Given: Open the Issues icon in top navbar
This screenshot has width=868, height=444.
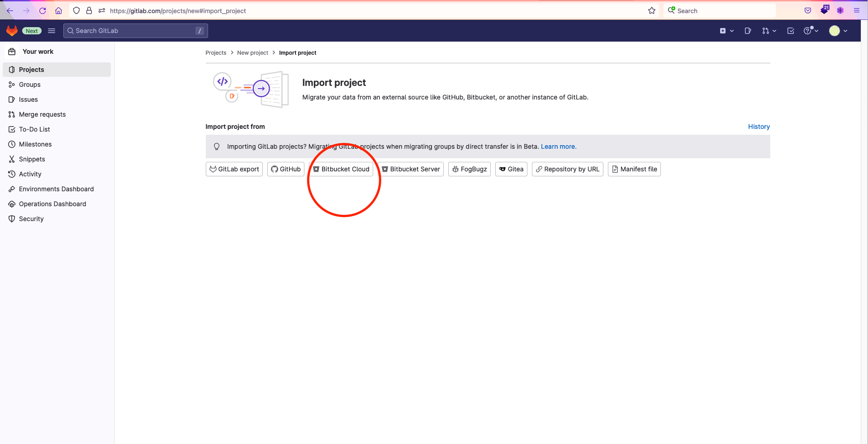Looking at the screenshot, I should click(x=748, y=31).
